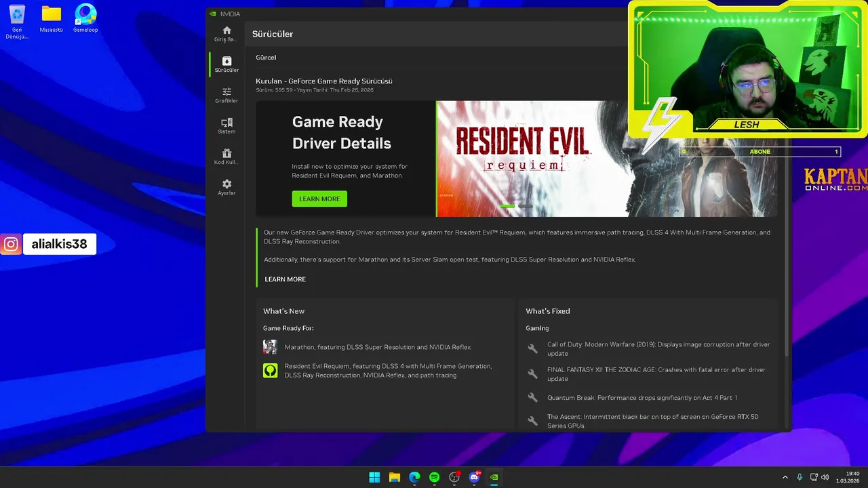
Task: Click the NVIDIA logo in title bar
Action: 213,14
